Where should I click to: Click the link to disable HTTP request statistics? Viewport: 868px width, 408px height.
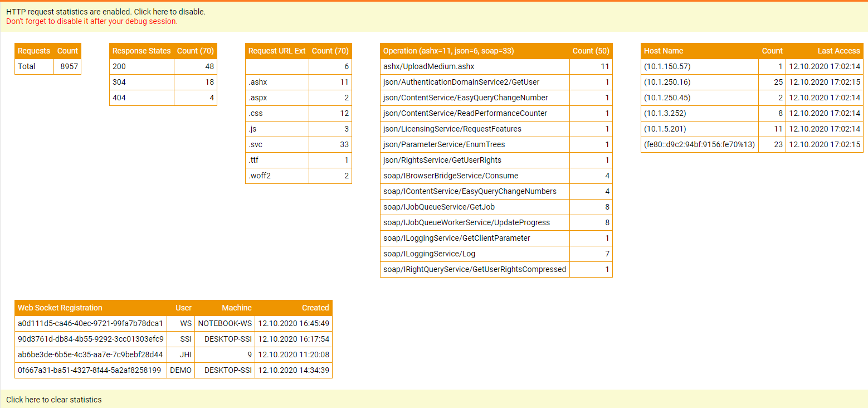pyautogui.click(x=106, y=12)
